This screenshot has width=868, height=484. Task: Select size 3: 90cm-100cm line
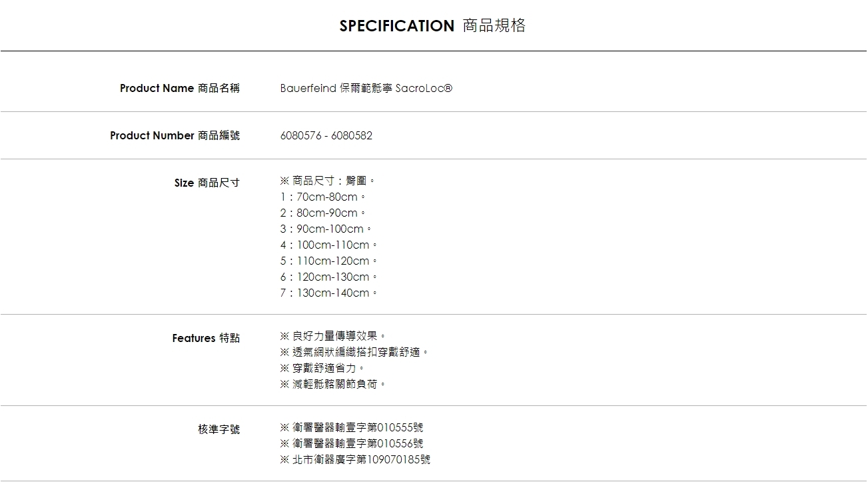326,229
